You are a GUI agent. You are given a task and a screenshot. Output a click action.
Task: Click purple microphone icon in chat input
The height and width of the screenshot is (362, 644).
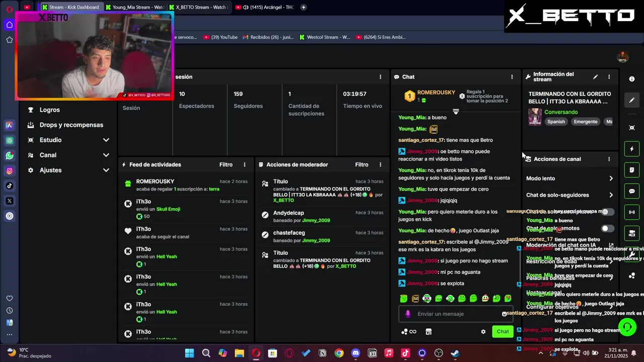[x=408, y=314]
